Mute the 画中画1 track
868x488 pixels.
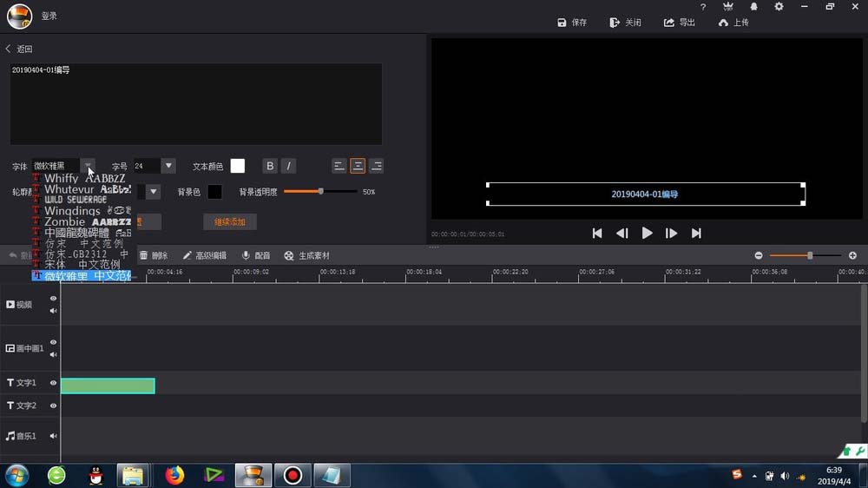53,354
